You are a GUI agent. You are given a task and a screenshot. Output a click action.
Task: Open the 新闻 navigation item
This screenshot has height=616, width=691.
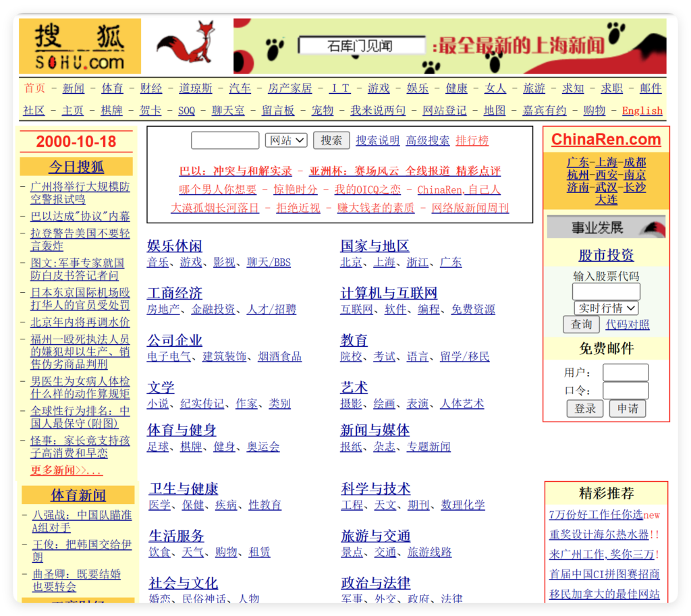(73, 88)
